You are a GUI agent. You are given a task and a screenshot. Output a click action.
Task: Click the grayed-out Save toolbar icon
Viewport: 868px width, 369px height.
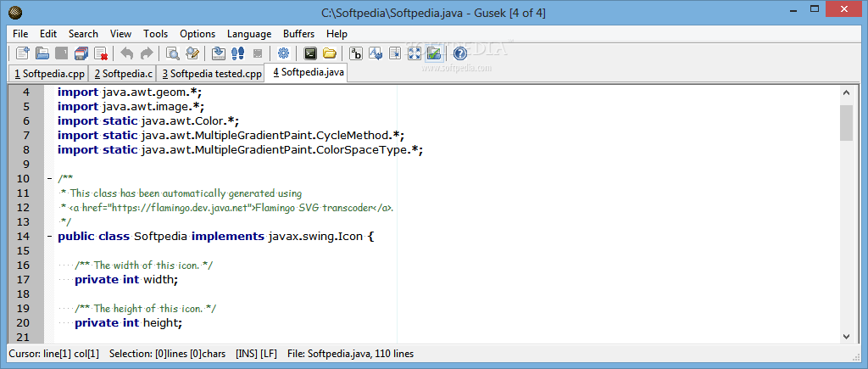tap(62, 53)
